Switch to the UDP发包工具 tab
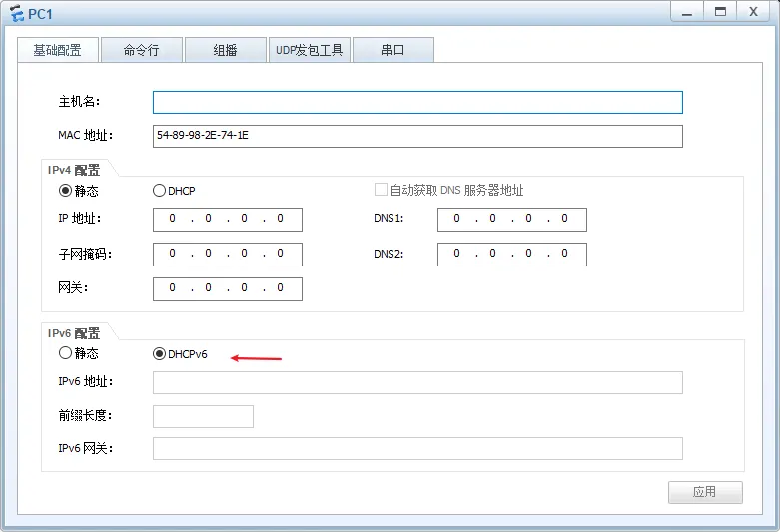 [x=310, y=50]
